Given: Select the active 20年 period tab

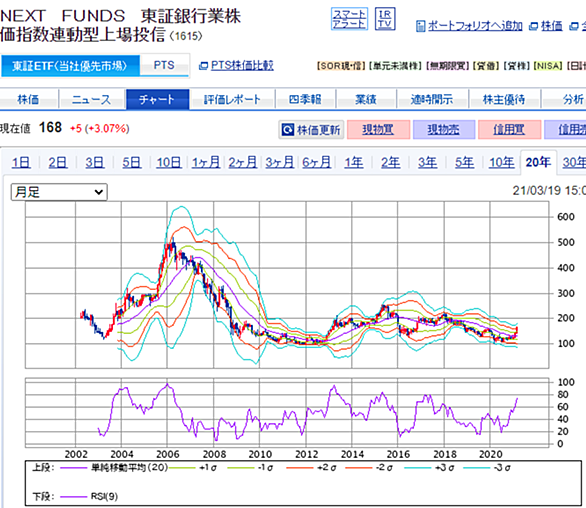Looking at the screenshot, I should [538, 162].
